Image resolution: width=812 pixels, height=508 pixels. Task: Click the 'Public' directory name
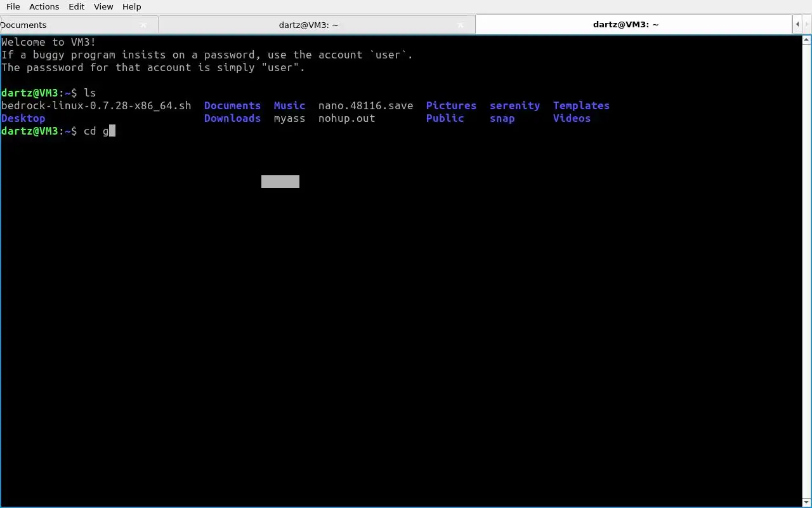(445, 118)
